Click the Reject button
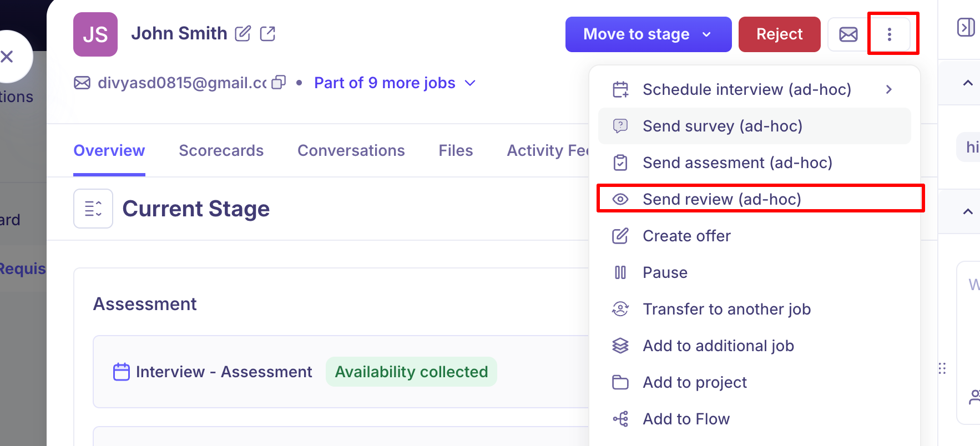Image resolution: width=980 pixels, height=446 pixels. [x=779, y=34]
